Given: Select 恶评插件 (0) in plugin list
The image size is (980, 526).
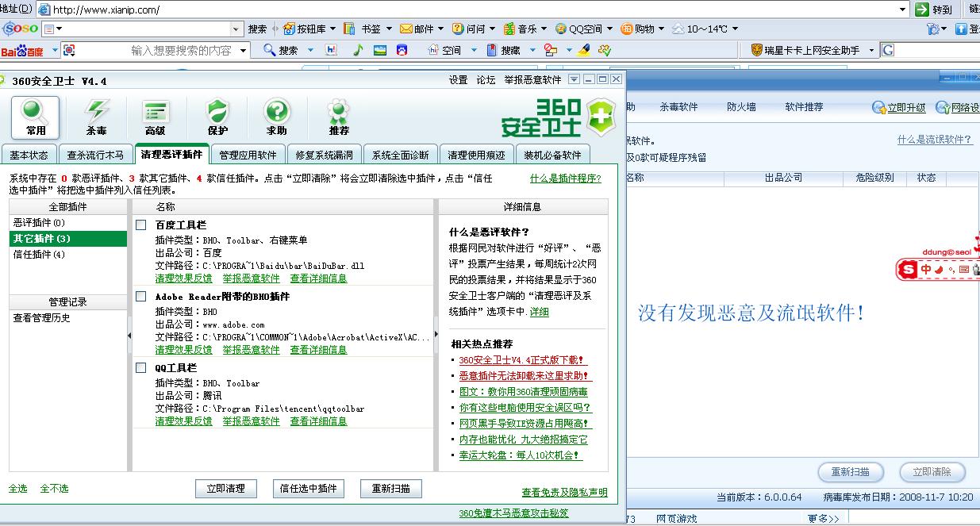Looking at the screenshot, I should coord(68,223).
